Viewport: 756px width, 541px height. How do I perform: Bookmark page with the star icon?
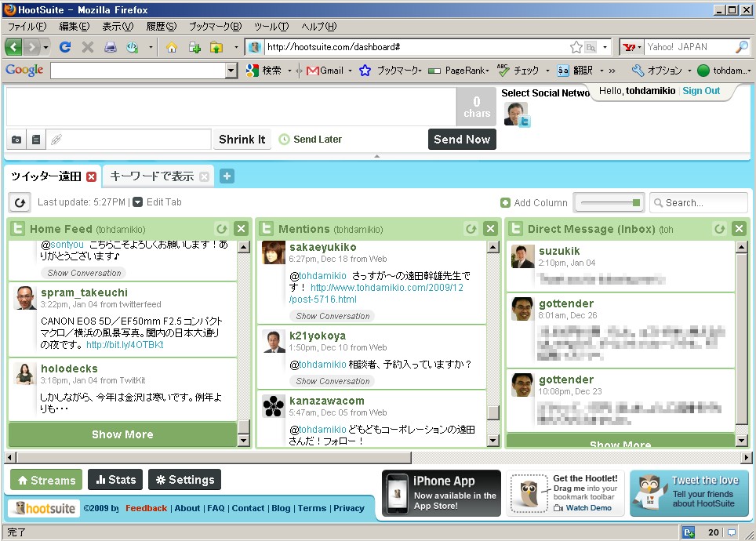point(576,47)
